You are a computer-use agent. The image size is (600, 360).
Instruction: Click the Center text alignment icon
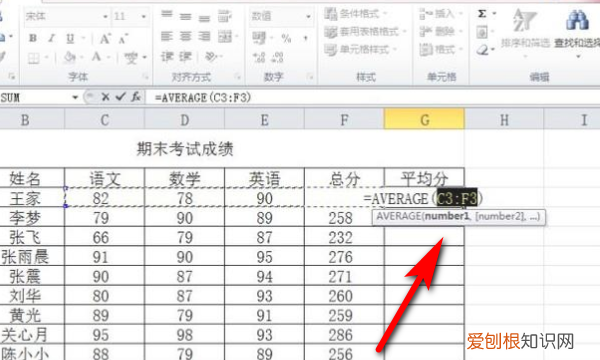tap(186, 36)
